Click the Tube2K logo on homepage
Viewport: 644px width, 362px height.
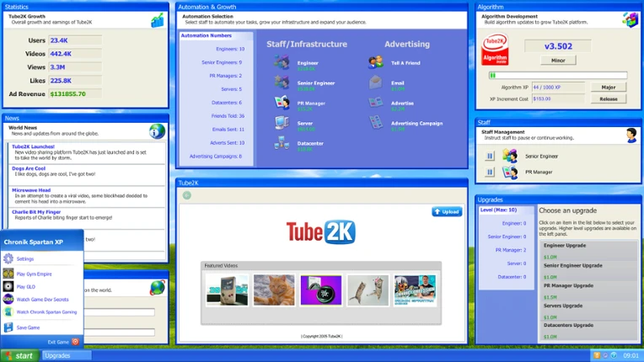click(x=321, y=232)
